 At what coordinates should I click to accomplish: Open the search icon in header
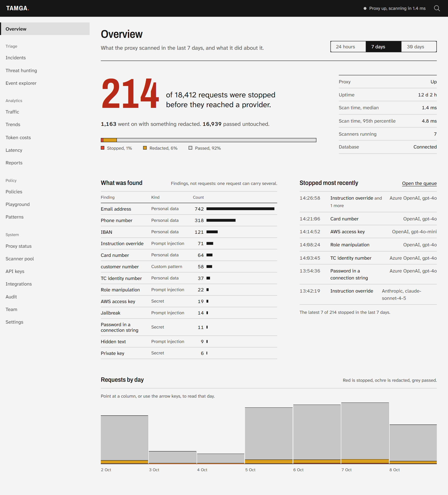(437, 8)
